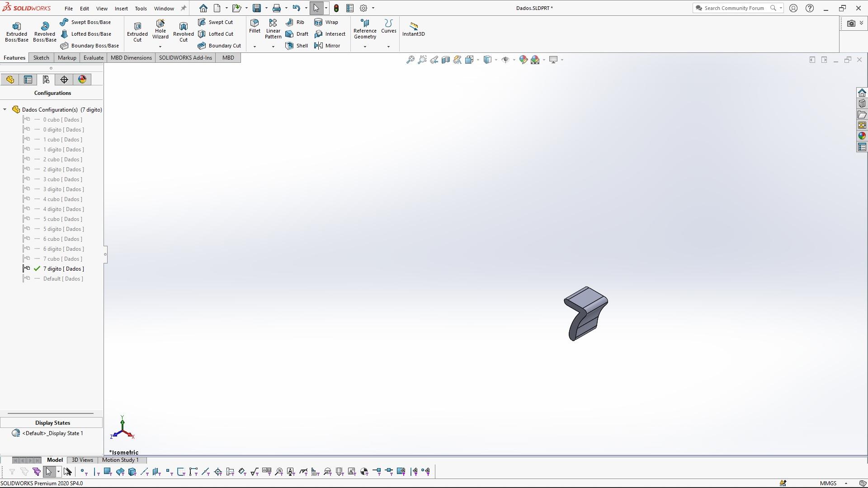
Task: Open DimXpertManager panel tab
Action: coord(64,80)
